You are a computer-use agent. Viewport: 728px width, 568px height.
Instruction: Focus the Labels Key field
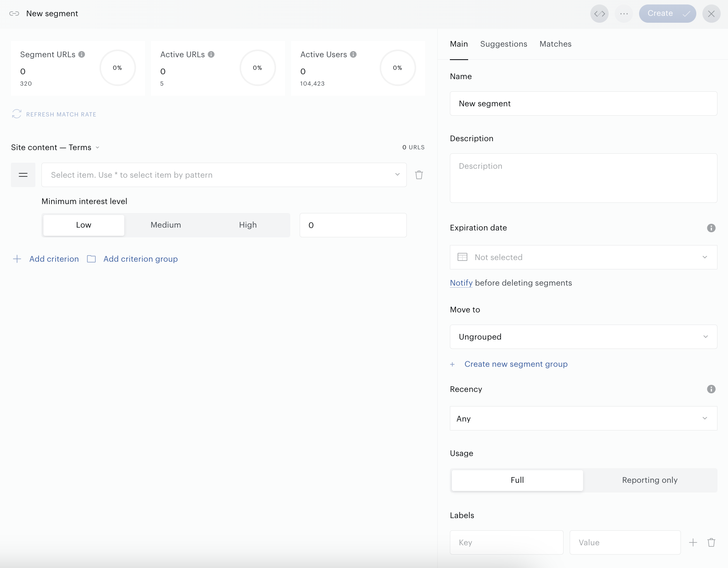point(507,542)
